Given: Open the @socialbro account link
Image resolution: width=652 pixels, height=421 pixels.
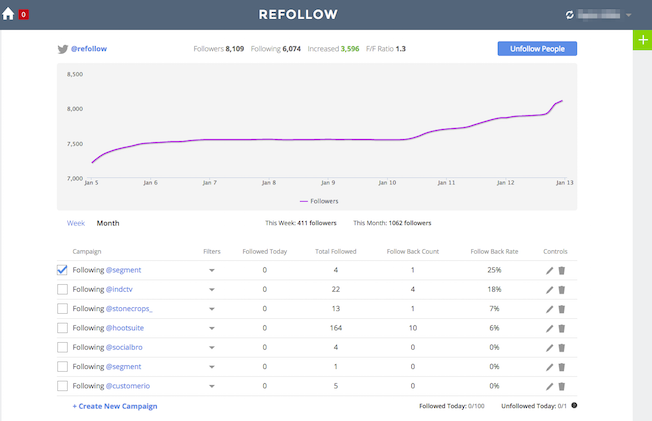Looking at the screenshot, I should (124, 347).
